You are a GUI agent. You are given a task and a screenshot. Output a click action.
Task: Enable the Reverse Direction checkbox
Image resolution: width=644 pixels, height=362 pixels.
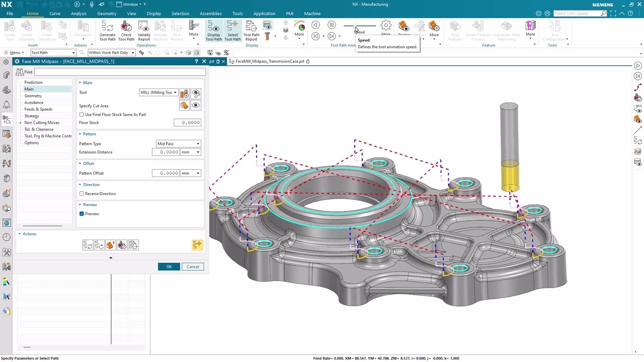(x=82, y=194)
